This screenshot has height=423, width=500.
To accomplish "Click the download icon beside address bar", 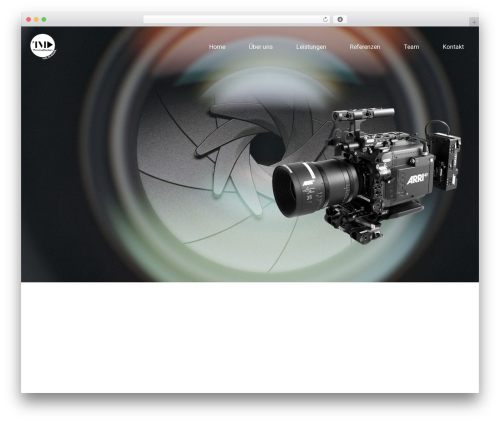I will coord(340,20).
